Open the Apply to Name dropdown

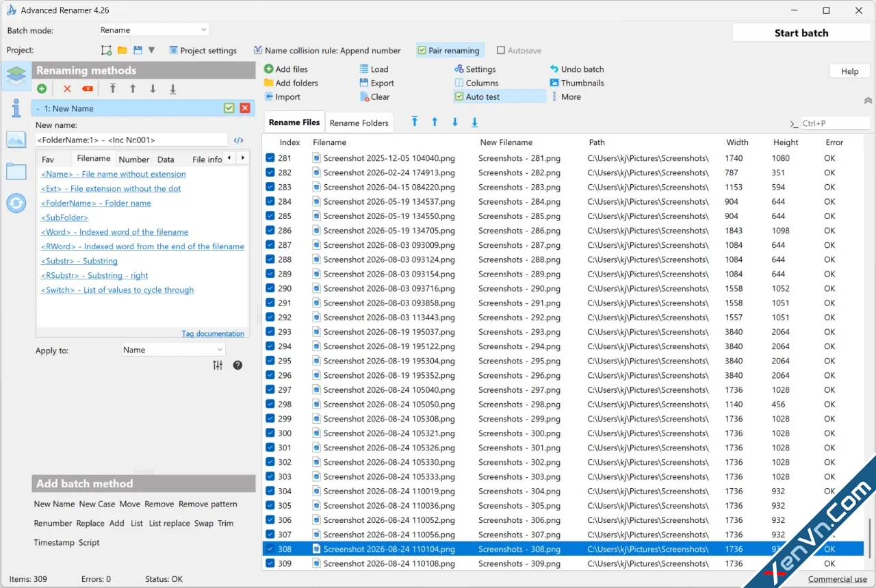point(173,350)
